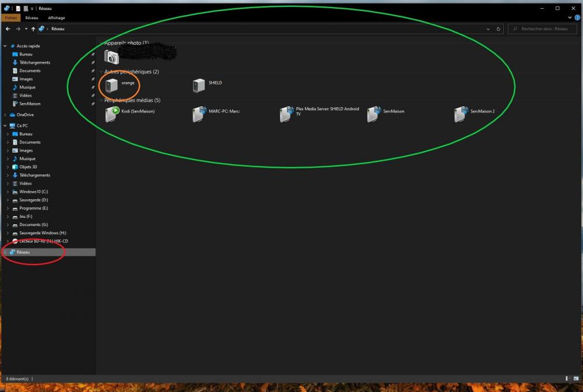Open Téléchargements in Accès rapide
This screenshot has width=583, height=392.
[x=34, y=62]
